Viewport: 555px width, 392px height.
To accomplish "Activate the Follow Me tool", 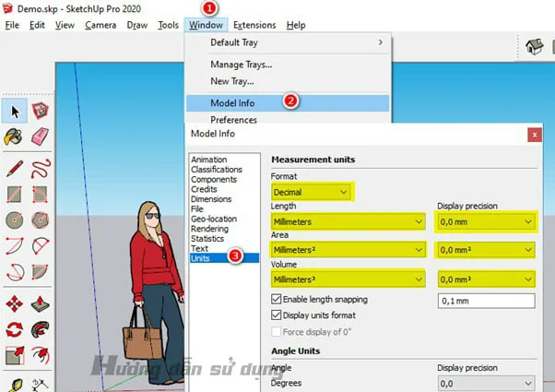I will tap(41, 329).
